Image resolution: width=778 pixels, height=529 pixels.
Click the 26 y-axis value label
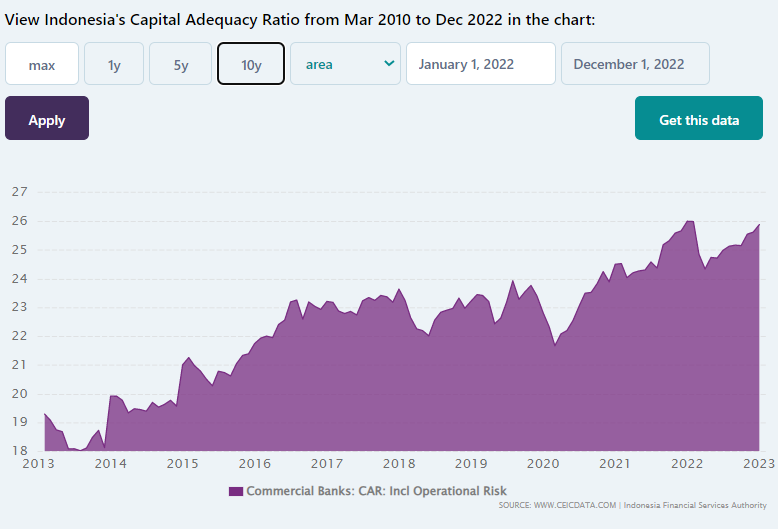pyautogui.click(x=20, y=221)
